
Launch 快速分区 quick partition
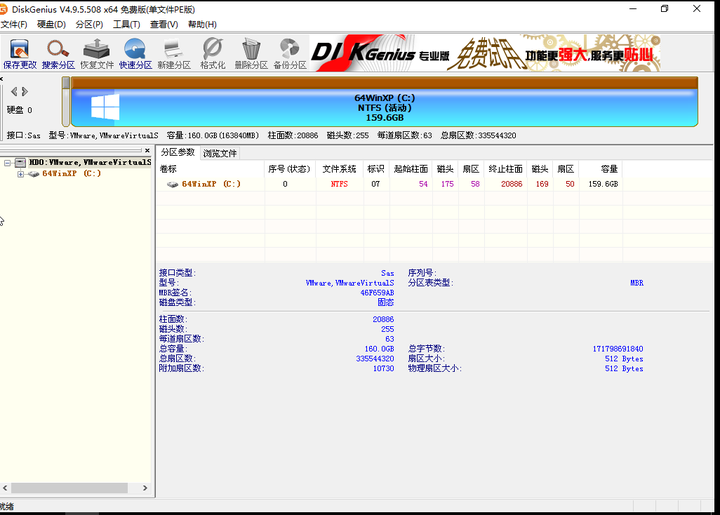[135, 54]
